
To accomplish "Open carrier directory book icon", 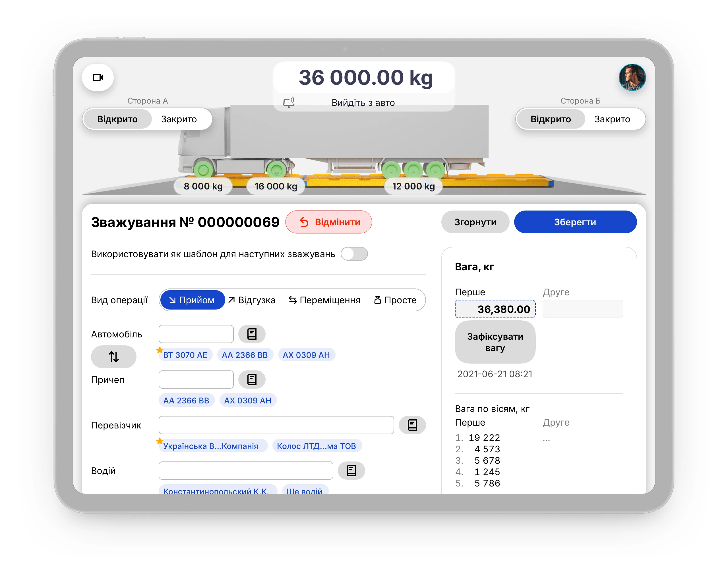I will coord(412,425).
